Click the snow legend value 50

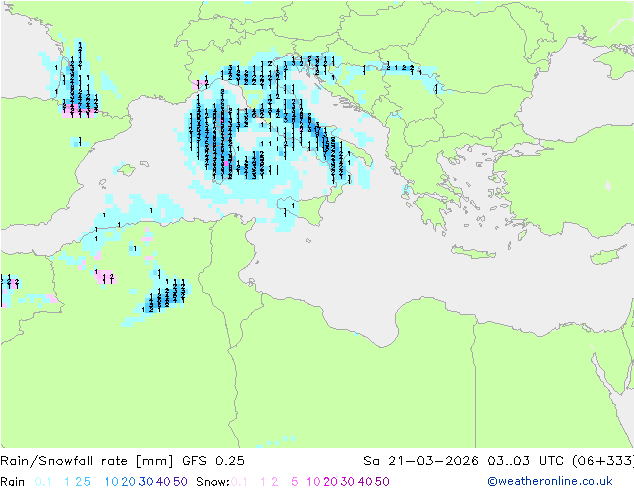tap(383, 482)
